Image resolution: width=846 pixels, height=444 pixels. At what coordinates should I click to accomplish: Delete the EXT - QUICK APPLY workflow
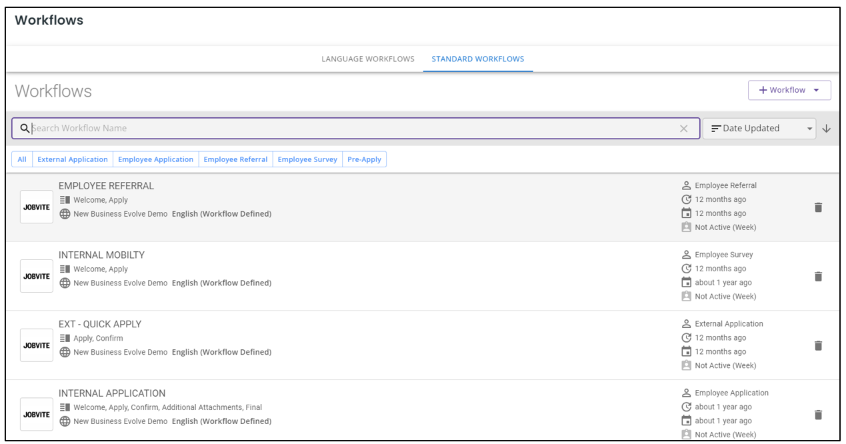coord(818,345)
